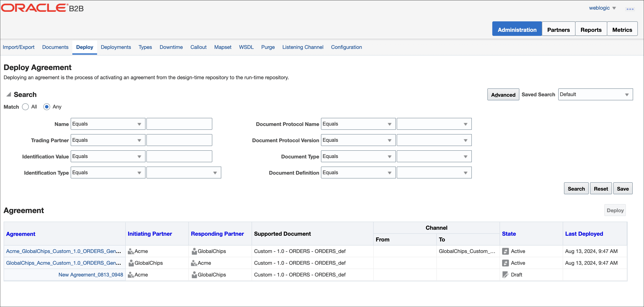This screenshot has height=307, width=644.
Task: Click the Search button
Action: 576,189
